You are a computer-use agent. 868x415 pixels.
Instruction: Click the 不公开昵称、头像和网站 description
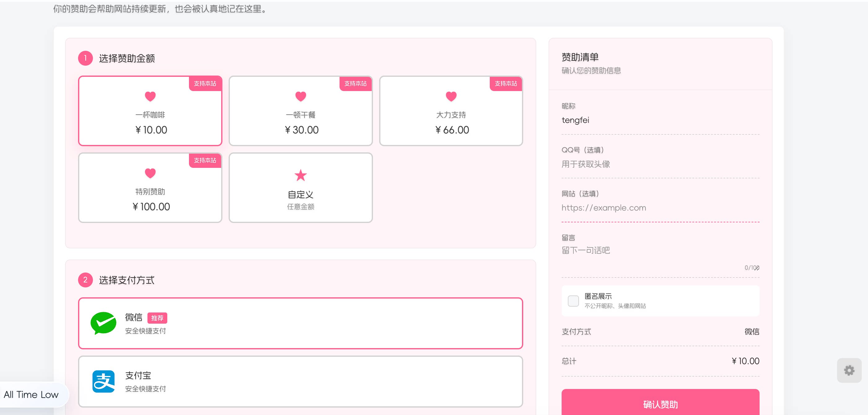click(615, 306)
